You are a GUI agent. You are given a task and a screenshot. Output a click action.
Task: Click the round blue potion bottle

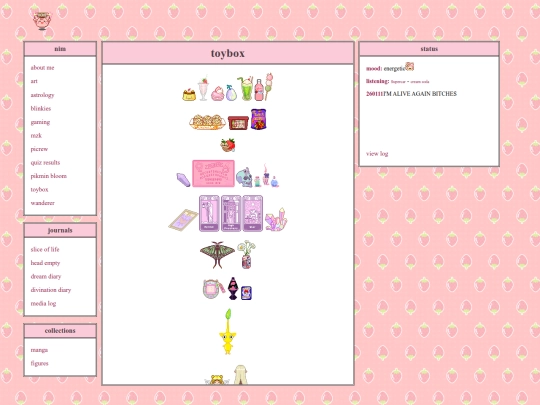274,181
